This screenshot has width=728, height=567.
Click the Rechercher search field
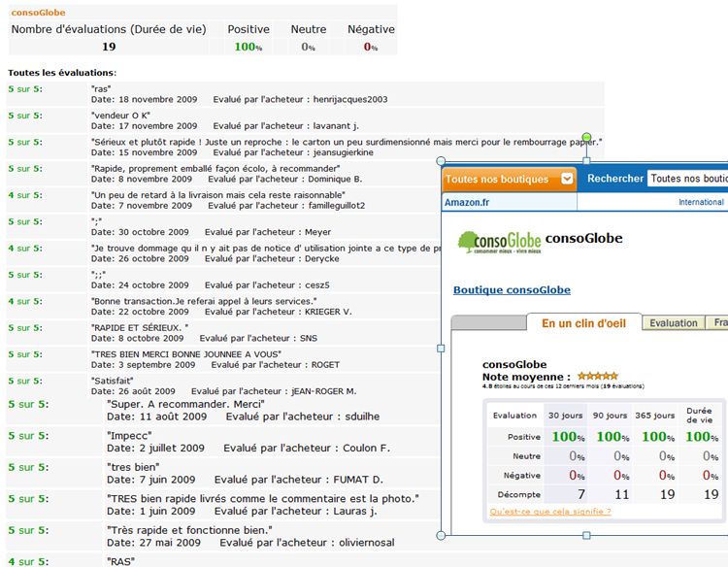point(687,179)
